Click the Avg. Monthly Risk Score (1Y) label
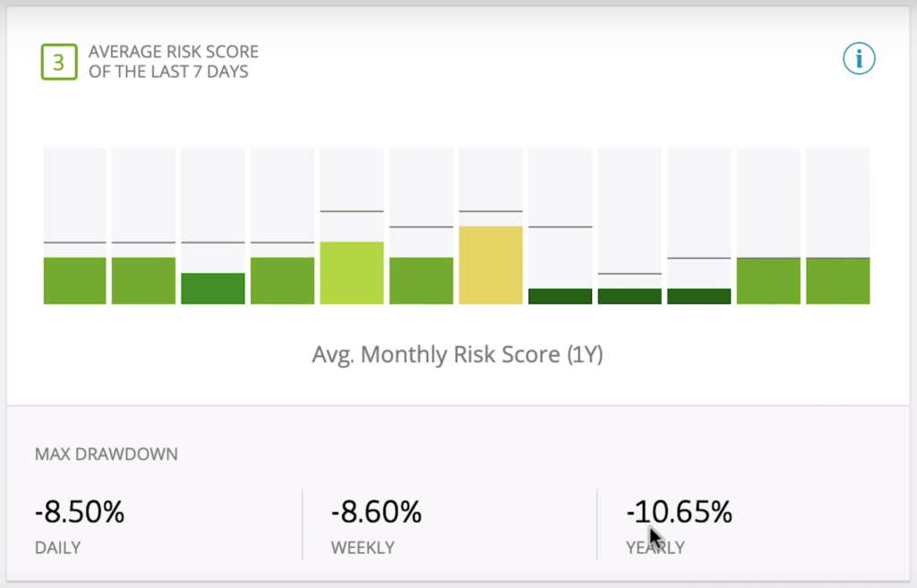The width and height of the screenshot is (917, 588). point(458,354)
